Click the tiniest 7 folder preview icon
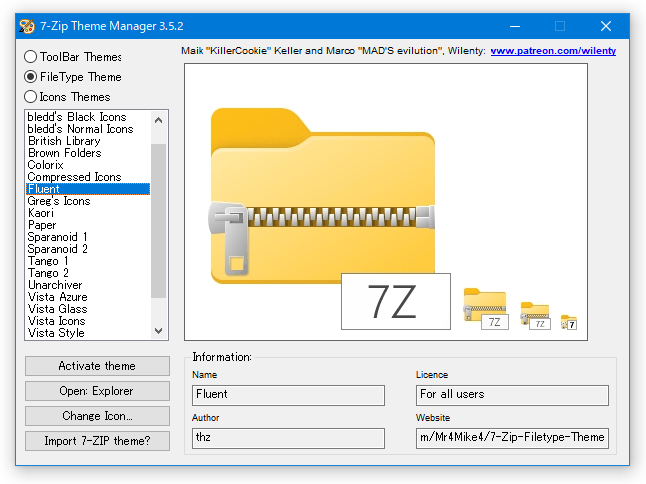 569,323
